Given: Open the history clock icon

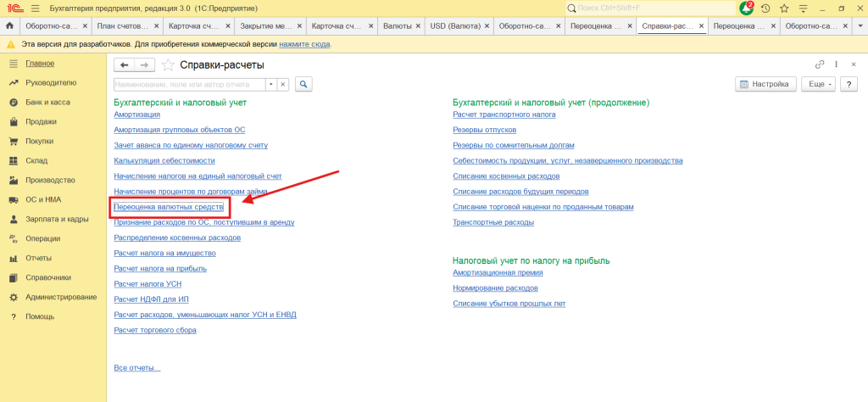Looking at the screenshot, I should pyautogui.click(x=765, y=8).
